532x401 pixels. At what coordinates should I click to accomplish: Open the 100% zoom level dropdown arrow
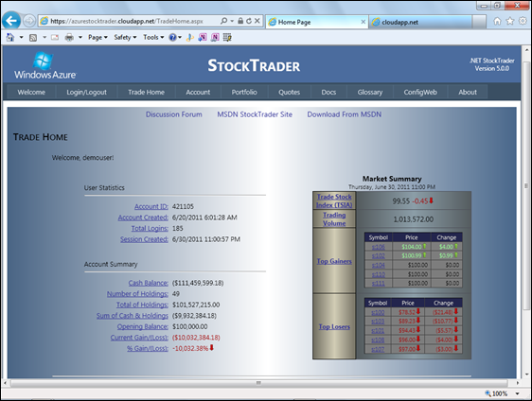518,393
